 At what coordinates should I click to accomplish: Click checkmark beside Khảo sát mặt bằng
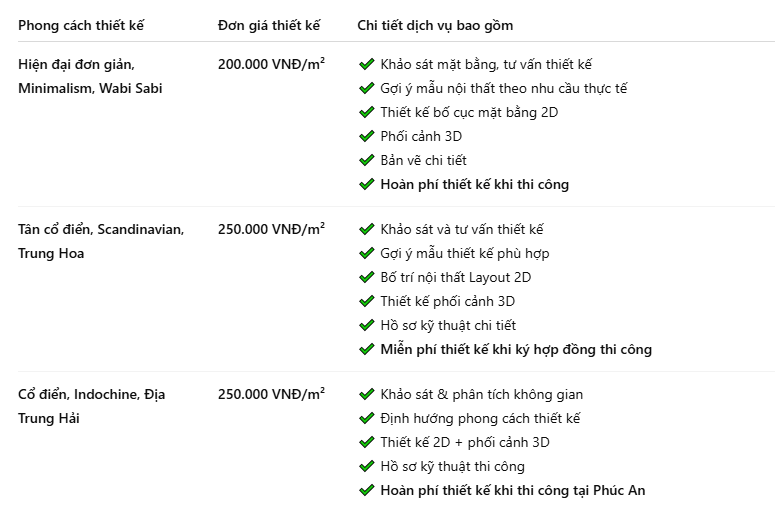pyautogui.click(x=366, y=64)
